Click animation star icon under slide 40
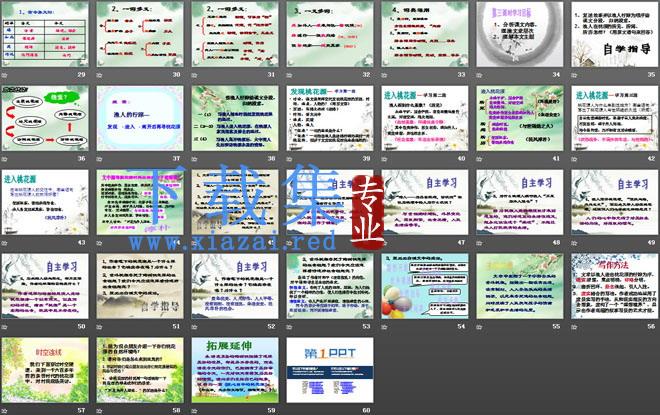 384,159
